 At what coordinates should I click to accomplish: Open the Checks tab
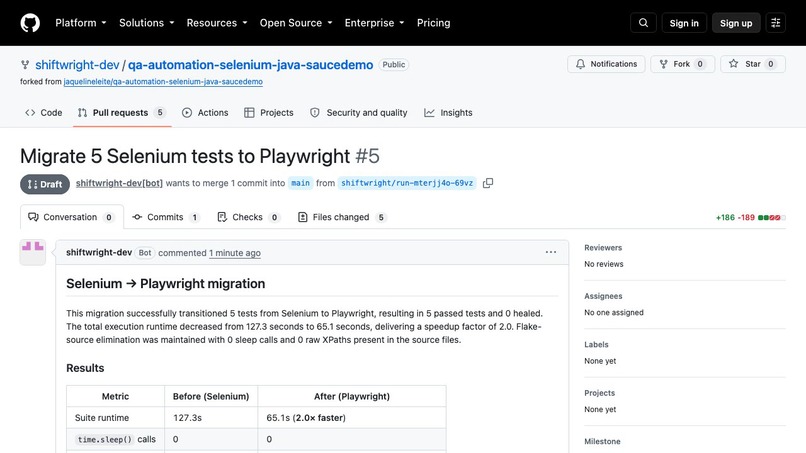[x=248, y=217]
